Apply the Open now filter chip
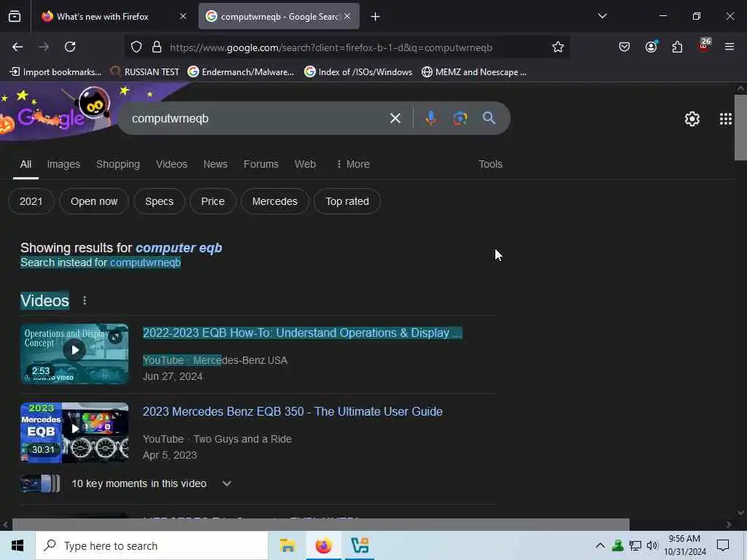The height and width of the screenshot is (560, 747). tap(94, 201)
